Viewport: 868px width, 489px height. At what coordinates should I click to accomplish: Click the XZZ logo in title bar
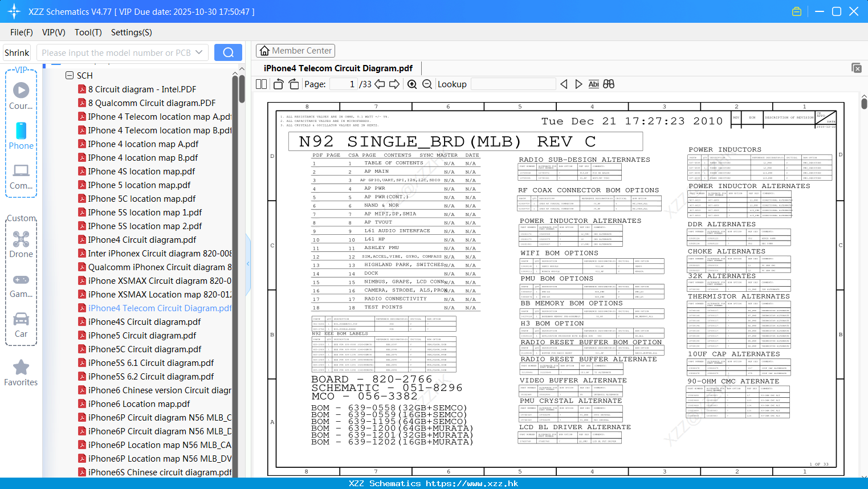point(14,11)
